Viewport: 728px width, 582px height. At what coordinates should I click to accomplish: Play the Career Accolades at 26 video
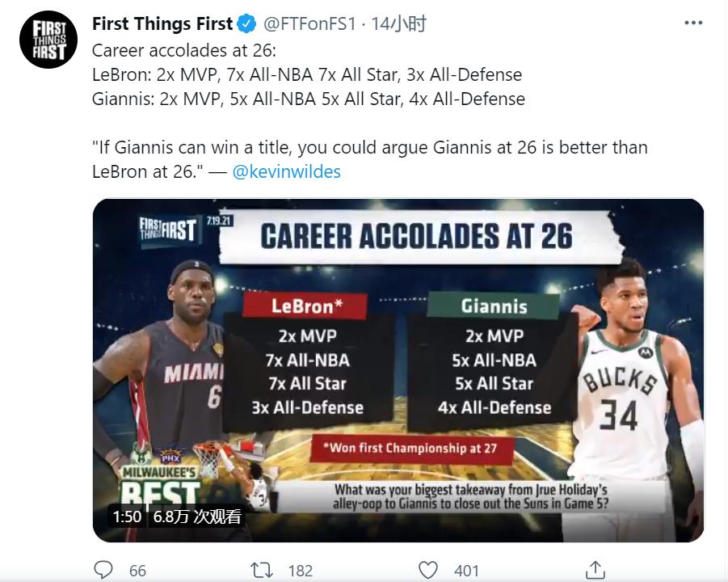pos(398,356)
